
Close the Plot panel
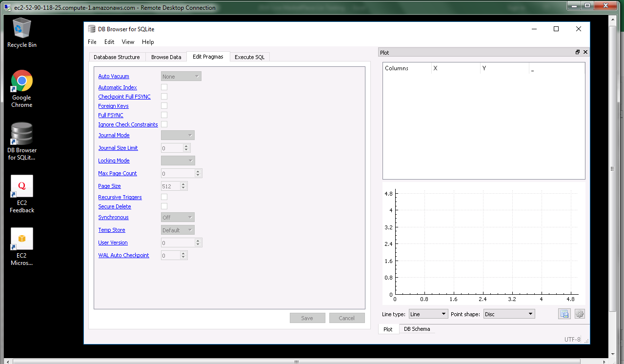tap(585, 52)
